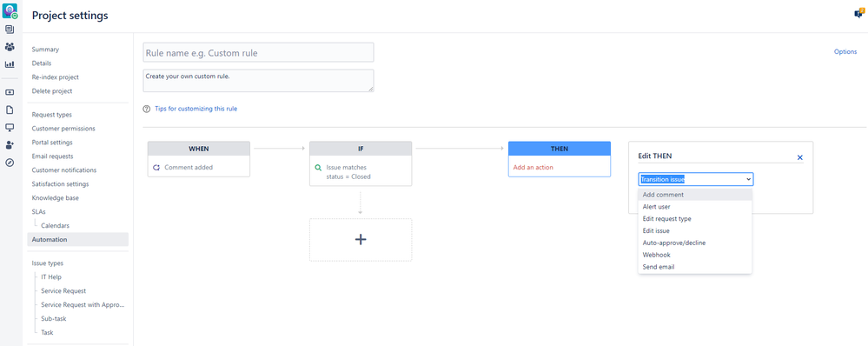Open the Reports bar chart icon
The height and width of the screenshot is (346, 868).
(10, 64)
